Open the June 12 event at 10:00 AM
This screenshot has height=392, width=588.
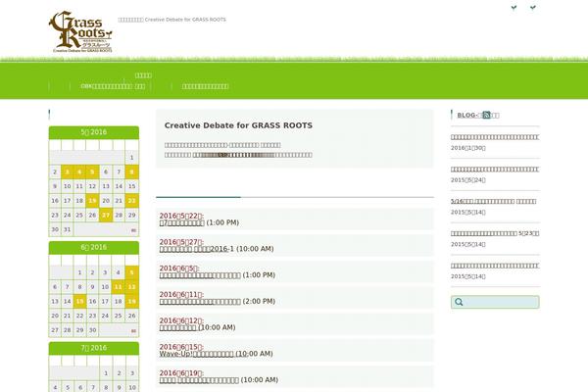tap(178, 327)
